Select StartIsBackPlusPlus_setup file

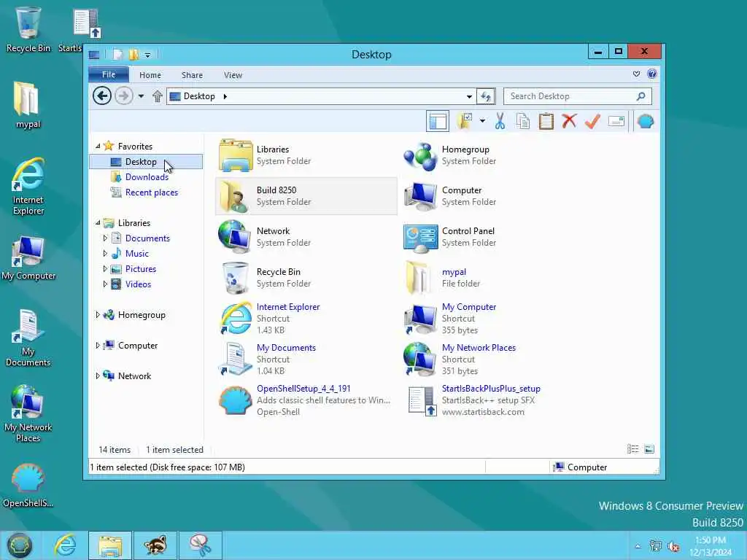coord(491,400)
